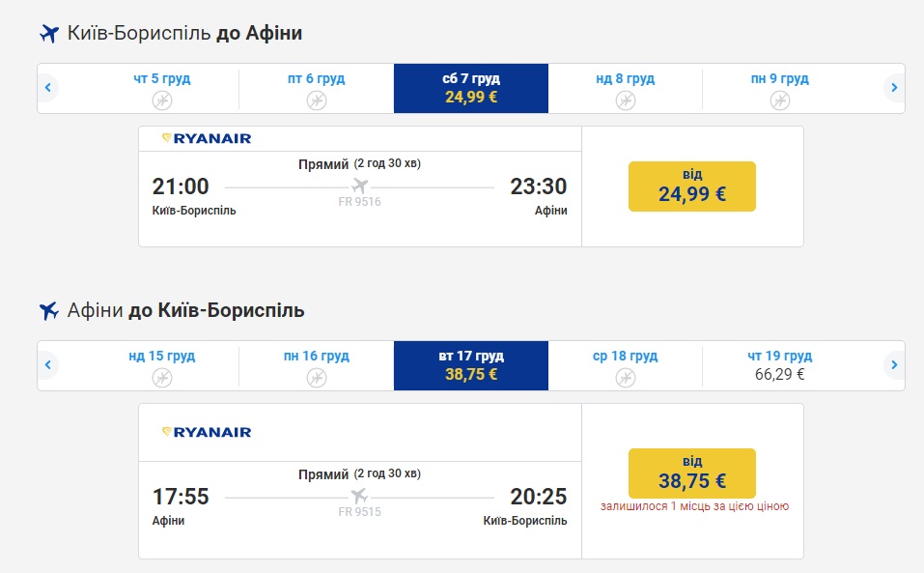Select the сб 7 груд date tab
924x573 pixels.
(471, 88)
